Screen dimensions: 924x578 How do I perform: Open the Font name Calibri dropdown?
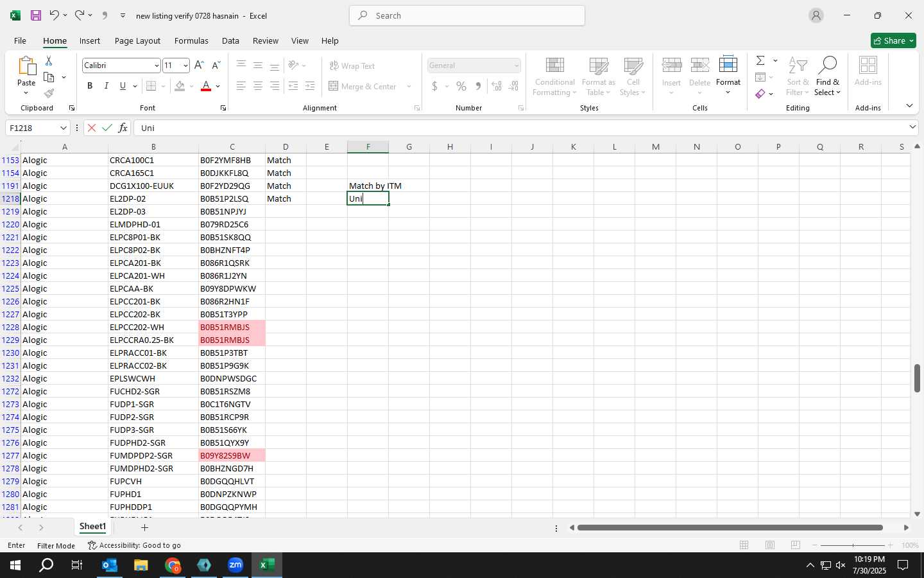click(x=156, y=66)
